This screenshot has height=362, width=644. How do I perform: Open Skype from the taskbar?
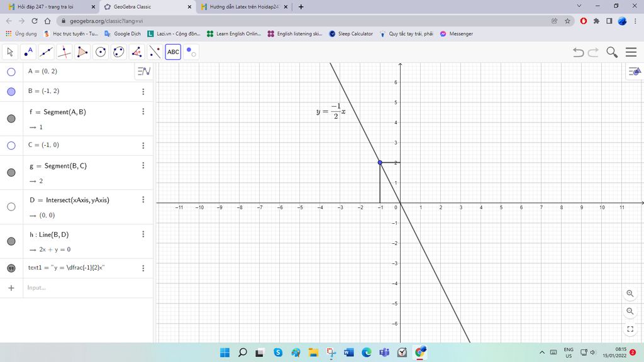click(x=278, y=352)
